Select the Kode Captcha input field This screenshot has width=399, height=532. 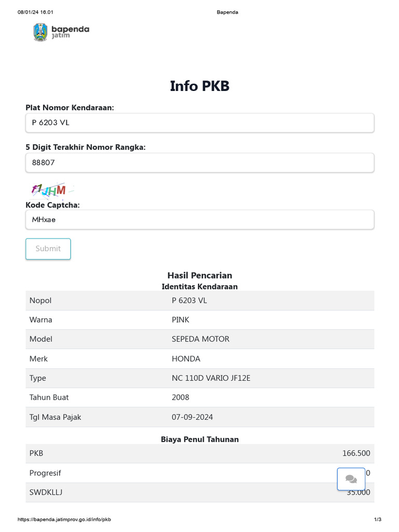199,220
